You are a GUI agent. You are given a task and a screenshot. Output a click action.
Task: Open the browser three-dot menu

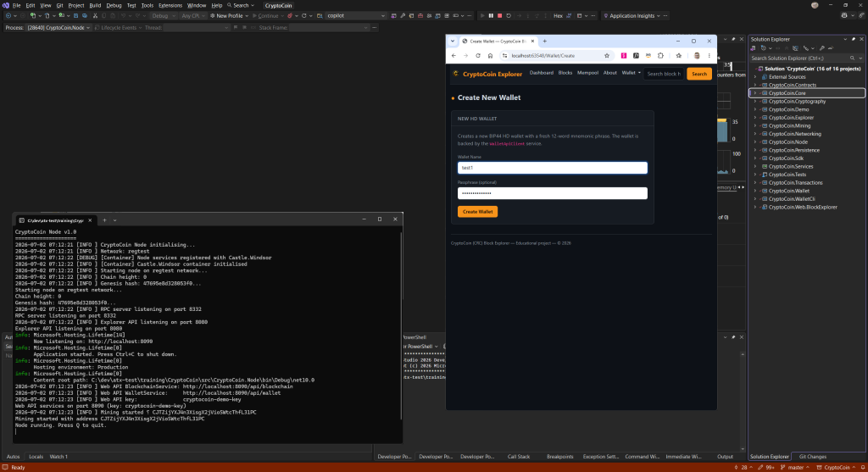709,55
